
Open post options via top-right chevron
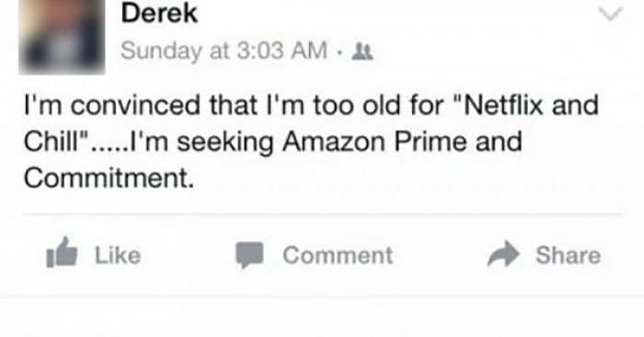(611, 15)
